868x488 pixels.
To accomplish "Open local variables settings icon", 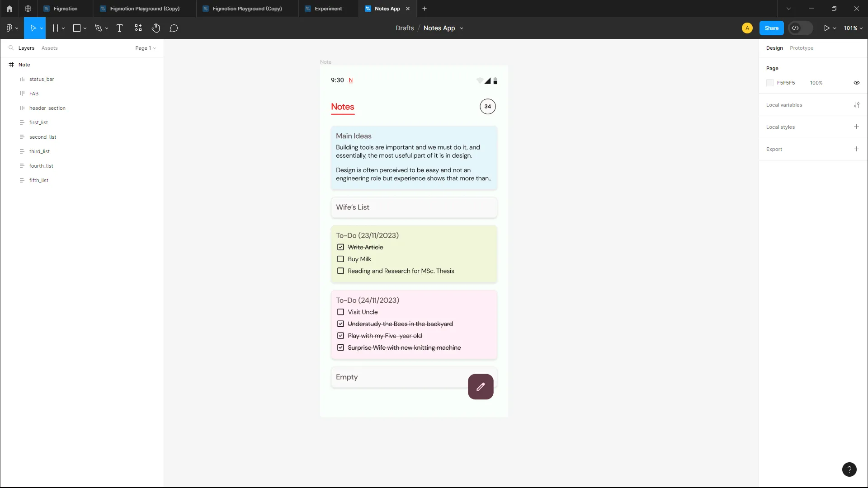I will click(856, 105).
